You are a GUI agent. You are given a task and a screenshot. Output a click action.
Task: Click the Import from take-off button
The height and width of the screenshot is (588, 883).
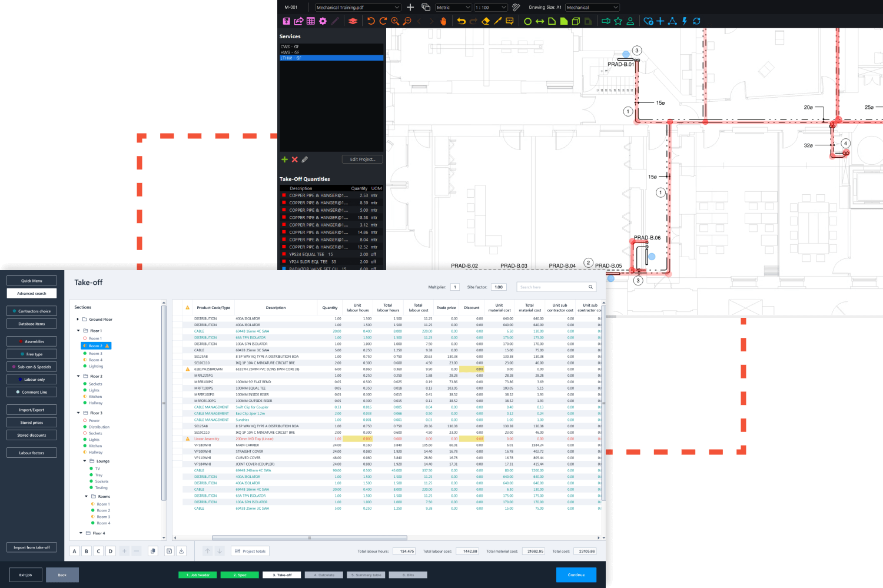tap(32, 547)
